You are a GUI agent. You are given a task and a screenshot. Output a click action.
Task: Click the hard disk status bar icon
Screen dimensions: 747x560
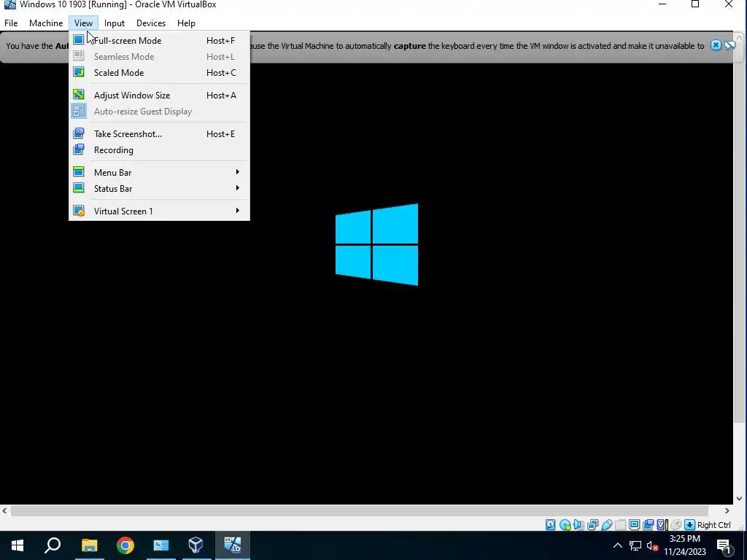[x=551, y=525]
